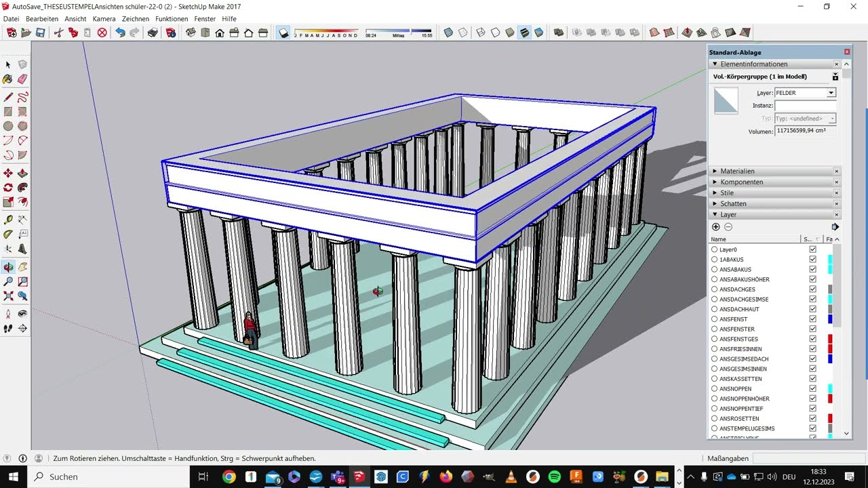Select Shaded With Textures style
Image resolution: width=868 pixels, height=488 pixels.
click(x=524, y=33)
